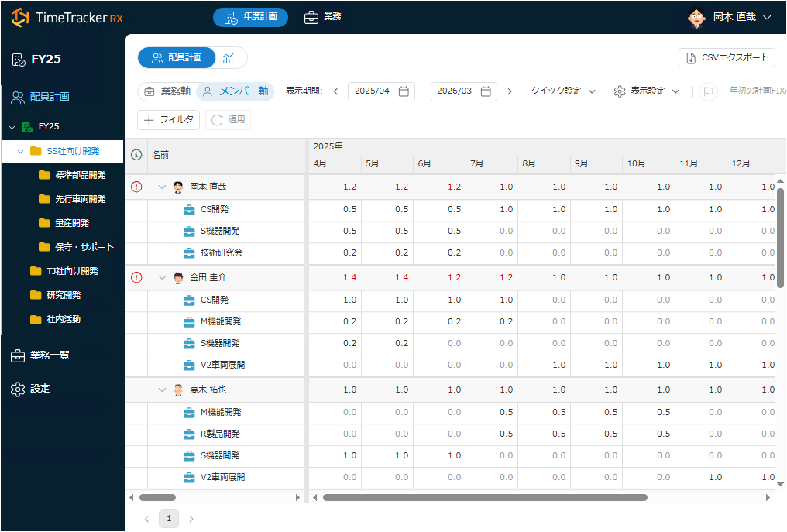Click the warning icon beside 岡本 直哉
Image resolution: width=787 pixels, height=532 pixels.
click(136, 187)
